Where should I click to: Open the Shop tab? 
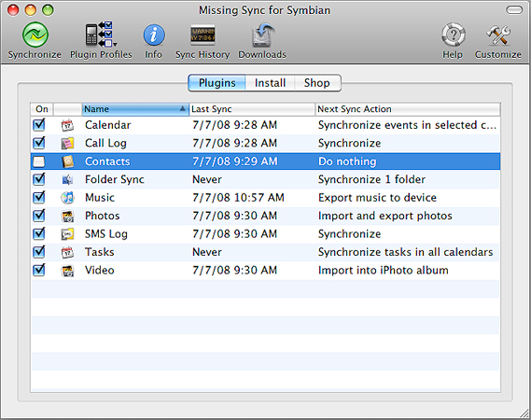[x=317, y=83]
